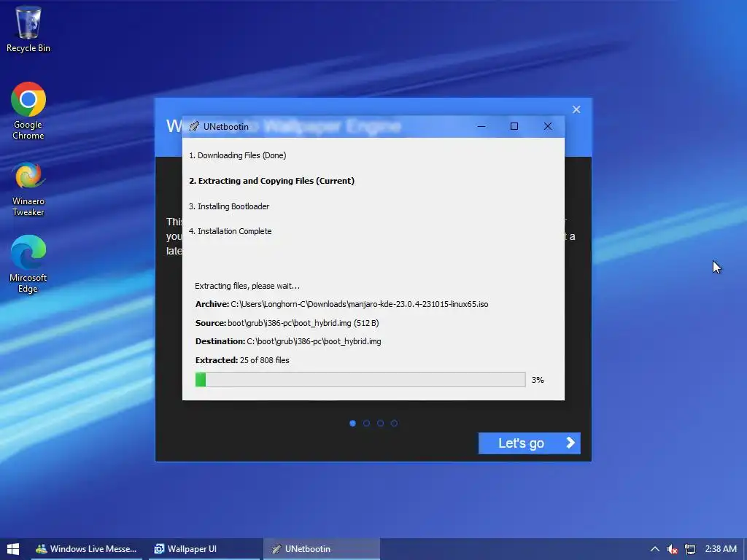Screen dimensions: 747x560
Task: Click the extraction progress bar
Action: 360,379
